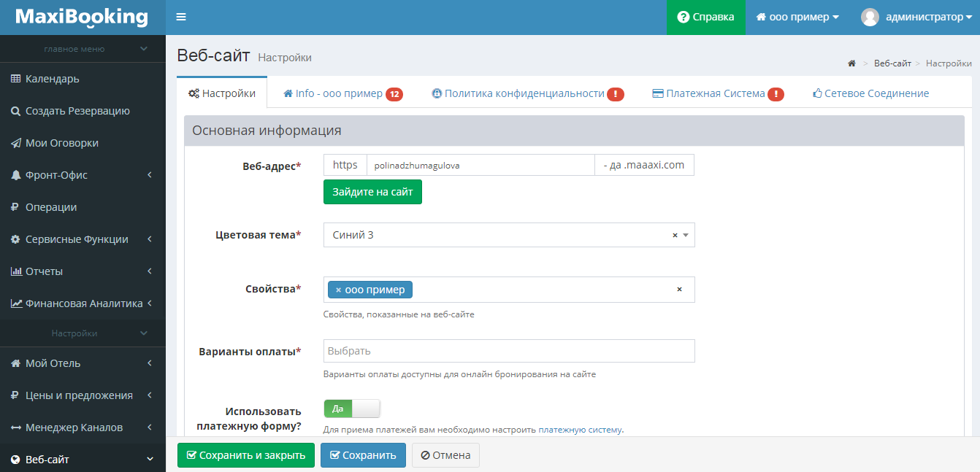
Task: Click the MaxiBooking logo
Action: click(x=82, y=17)
